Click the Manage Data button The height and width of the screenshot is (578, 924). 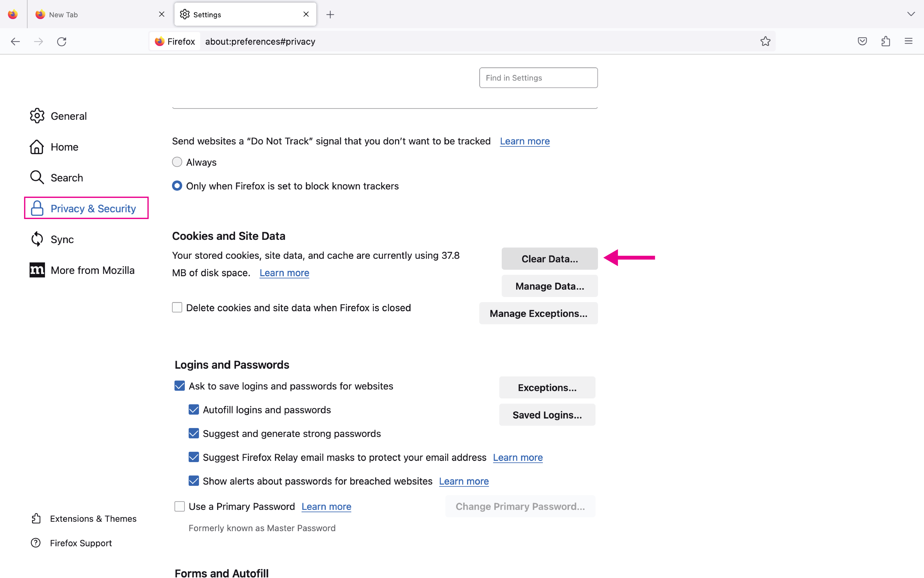(x=549, y=286)
